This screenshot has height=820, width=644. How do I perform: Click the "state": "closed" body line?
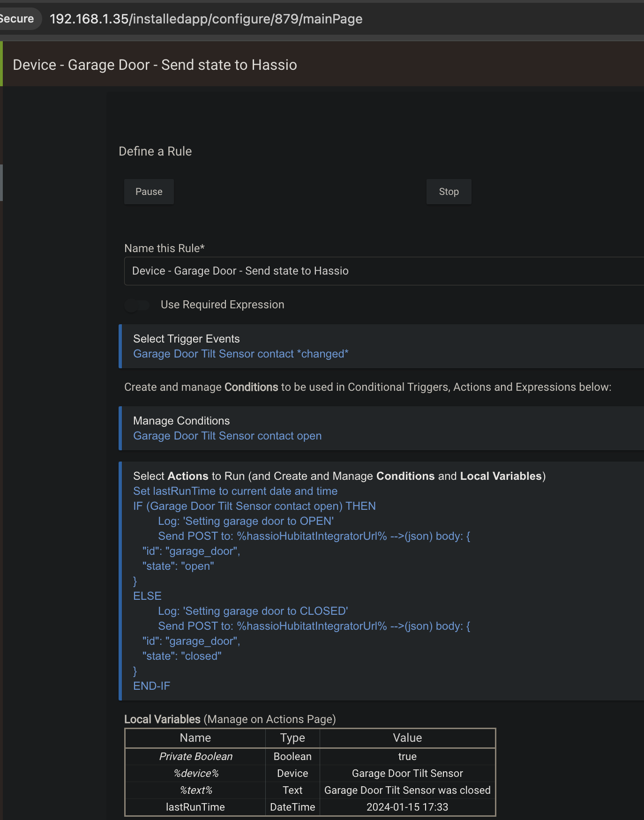click(182, 656)
